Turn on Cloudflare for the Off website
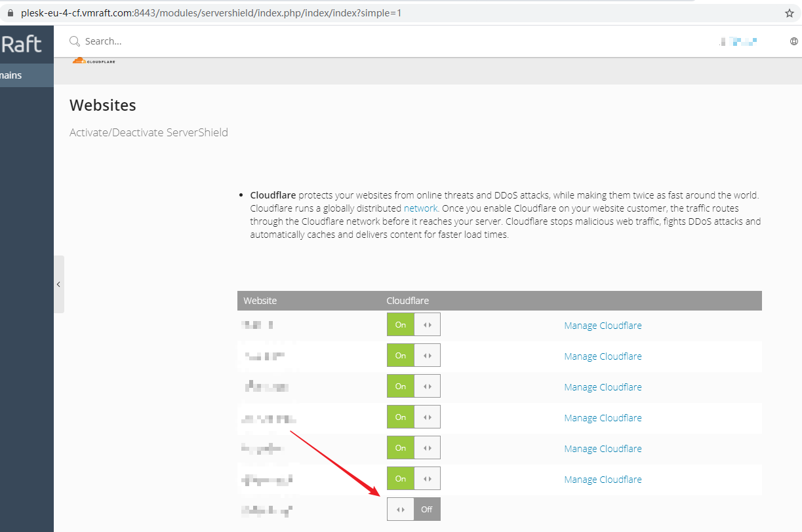Screen dimensions: 802x532 (414, 509)
